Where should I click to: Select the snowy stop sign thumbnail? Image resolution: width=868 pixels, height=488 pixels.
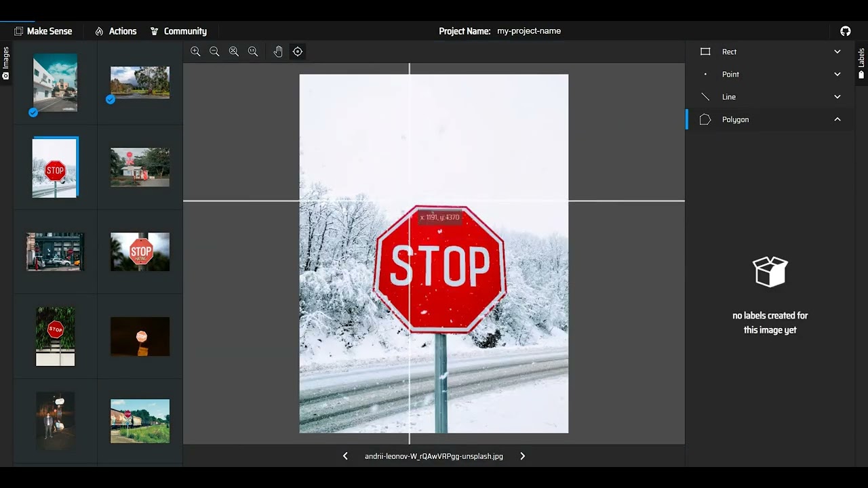(55, 167)
